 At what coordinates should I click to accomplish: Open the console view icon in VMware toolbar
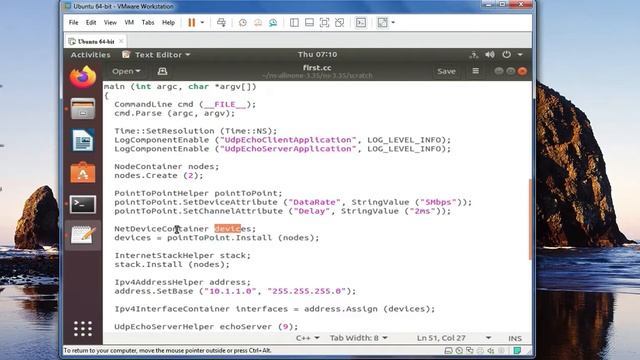pos(361,22)
